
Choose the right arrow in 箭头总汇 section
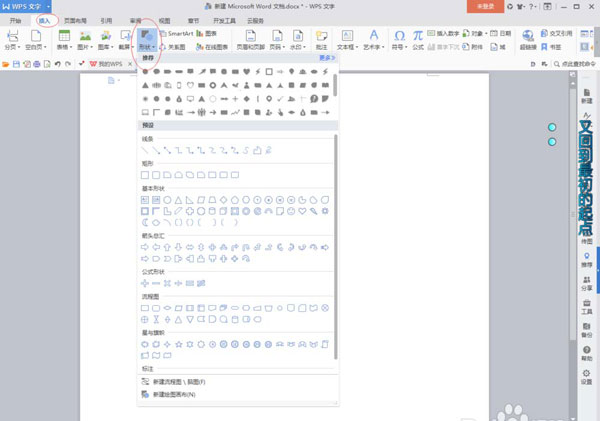[x=145, y=247]
